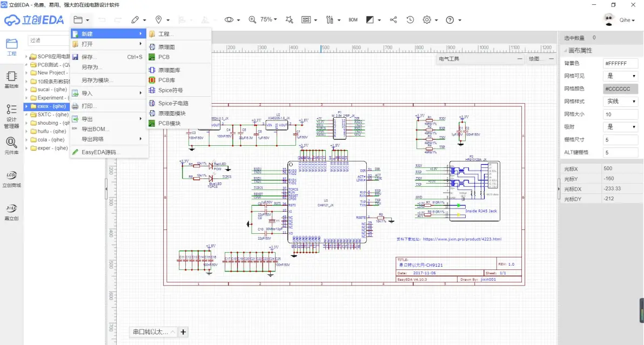Choose 另存为模块 menu entry
Viewport: 644px width, 345px height.
[x=109, y=80]
